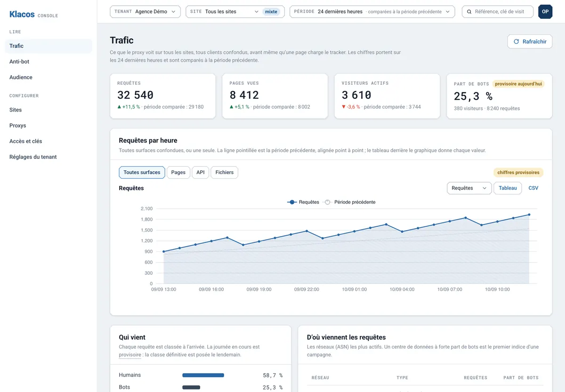Click the Klacos console logo
565x392 pixels.
point(33,15)
